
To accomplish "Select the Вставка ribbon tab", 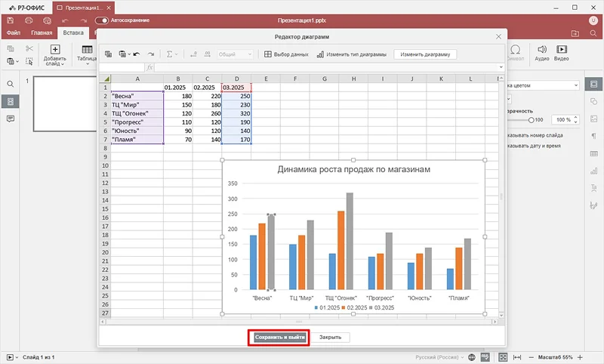I will coord(73,32).
